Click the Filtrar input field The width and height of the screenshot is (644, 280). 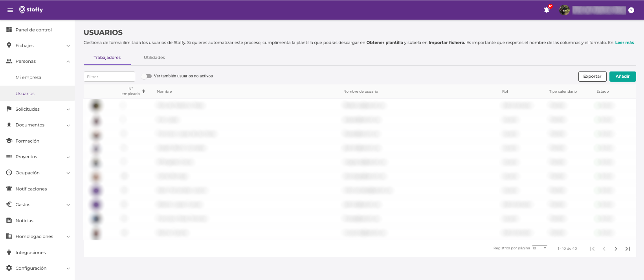point(109,77)
